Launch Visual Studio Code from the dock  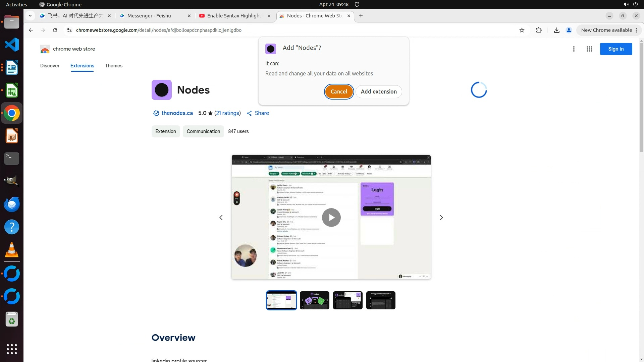[x=12, y=45]
